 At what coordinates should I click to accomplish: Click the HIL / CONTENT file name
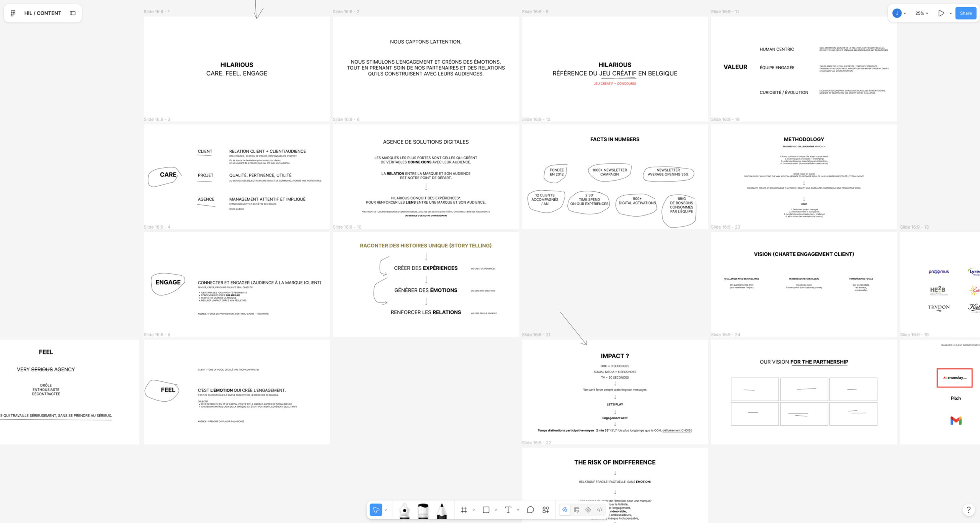click(42, 13)
